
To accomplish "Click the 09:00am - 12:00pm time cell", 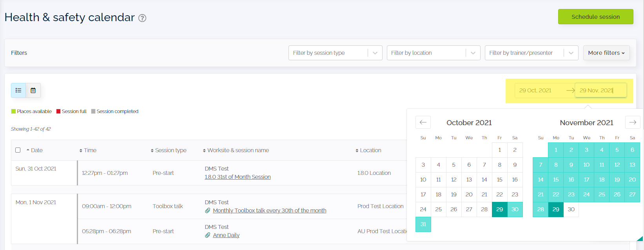I will click(107, 206).
